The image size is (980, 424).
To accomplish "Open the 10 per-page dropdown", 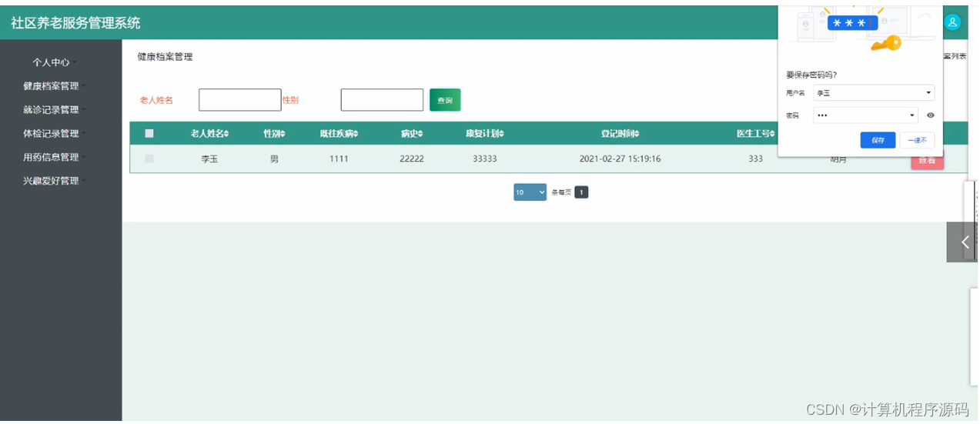I will 530,192.
